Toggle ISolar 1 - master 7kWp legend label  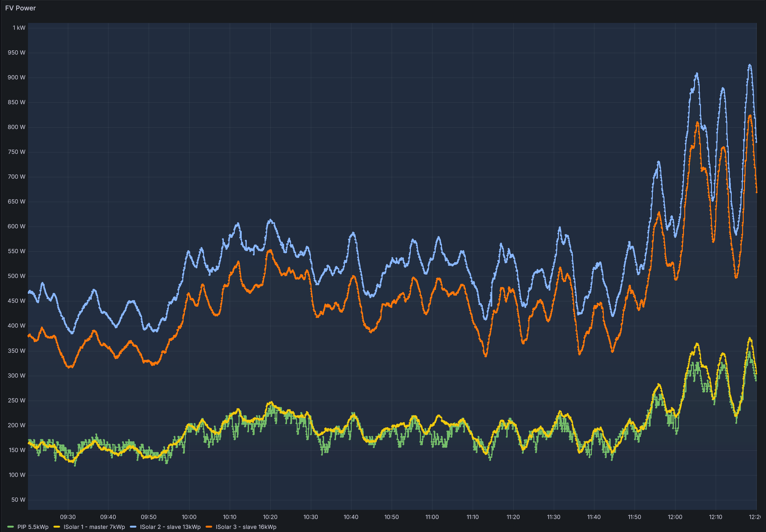click(94, 527)
